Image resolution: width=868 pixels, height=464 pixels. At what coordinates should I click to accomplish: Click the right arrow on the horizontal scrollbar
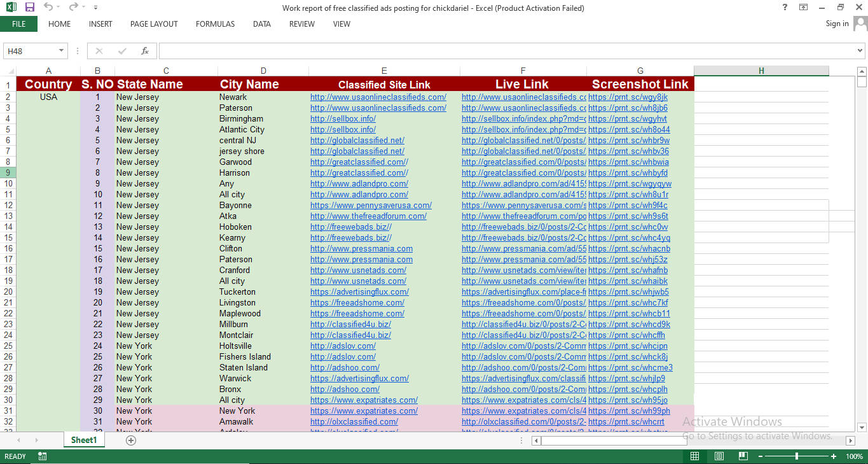[x=851, y=440]
